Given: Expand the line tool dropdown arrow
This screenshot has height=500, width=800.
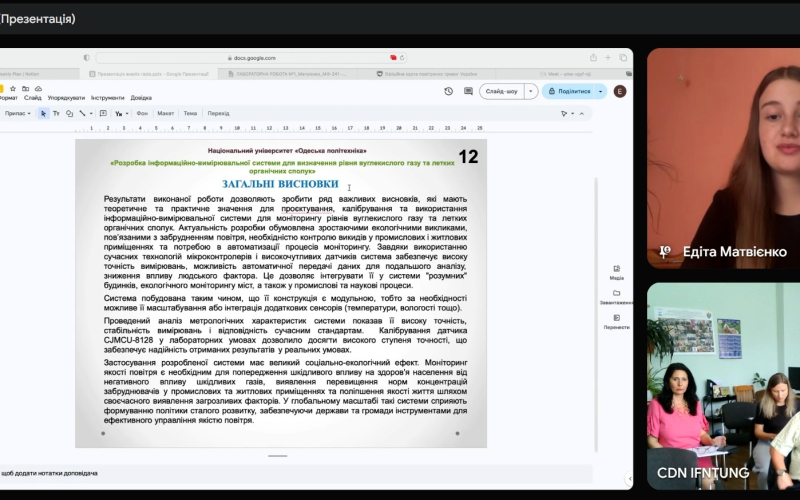Looking at the screenshot, I should click(x=91, y=113).
